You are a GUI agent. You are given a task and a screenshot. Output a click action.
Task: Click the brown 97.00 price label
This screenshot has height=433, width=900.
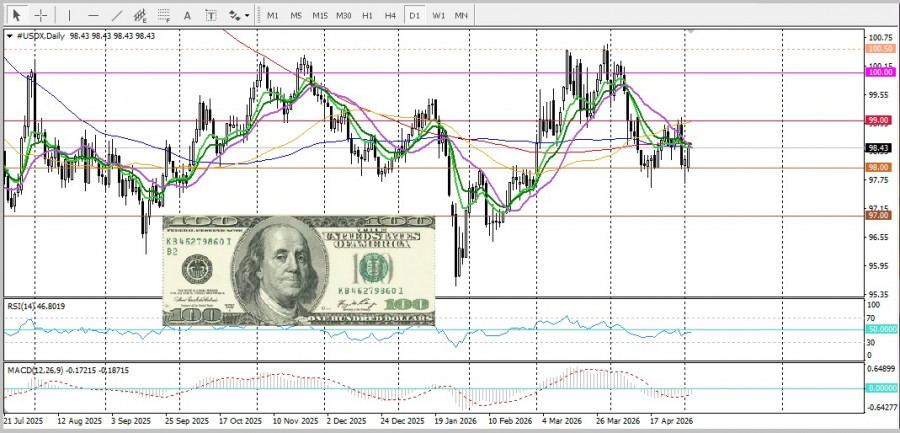pos(880,215)
